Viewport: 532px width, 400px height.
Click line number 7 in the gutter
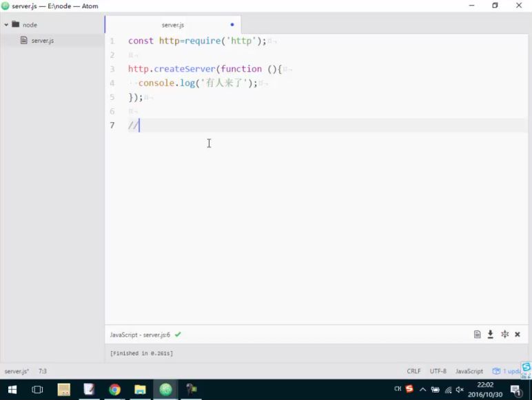pyautogui.click(x=112, y=126)
